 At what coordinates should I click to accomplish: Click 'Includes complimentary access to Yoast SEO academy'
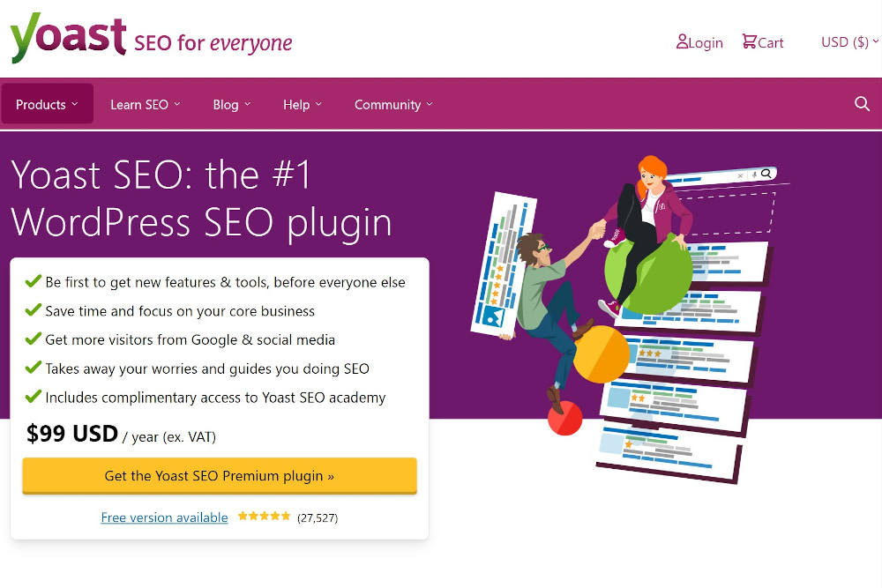[x=215, y=398]
